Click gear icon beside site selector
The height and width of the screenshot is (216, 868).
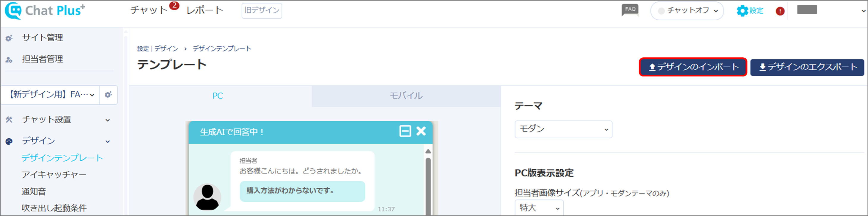coord(108,95)
